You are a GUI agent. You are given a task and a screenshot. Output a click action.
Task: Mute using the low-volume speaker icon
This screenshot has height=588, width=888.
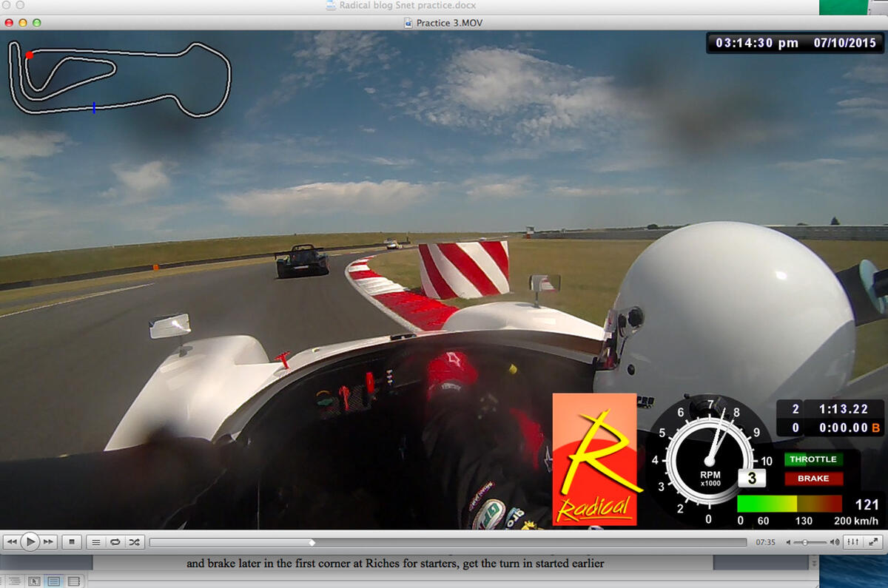click(788, 542)
